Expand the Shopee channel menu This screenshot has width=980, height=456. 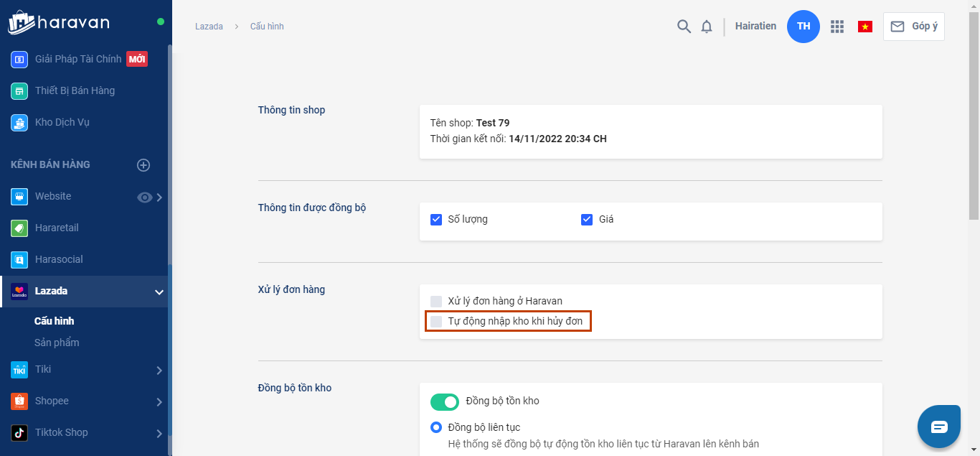pyautogui.click(x=159, y=402)
